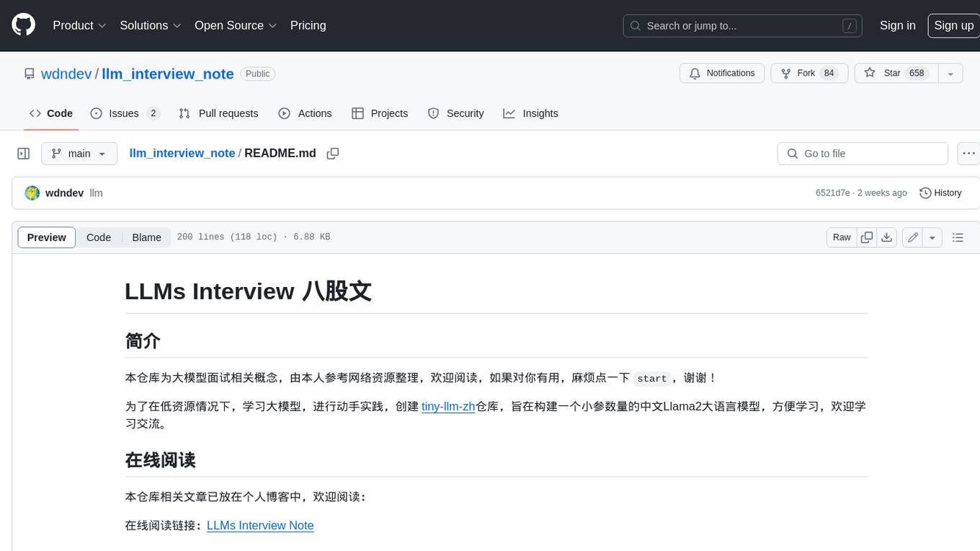Screen dimensions: 980x551
Task: Switch to the Projects tab
Action: coord(380,113)
